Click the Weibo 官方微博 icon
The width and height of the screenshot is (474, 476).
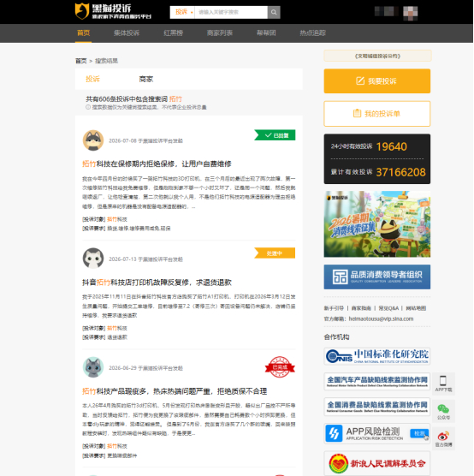(x=443, y=438)
